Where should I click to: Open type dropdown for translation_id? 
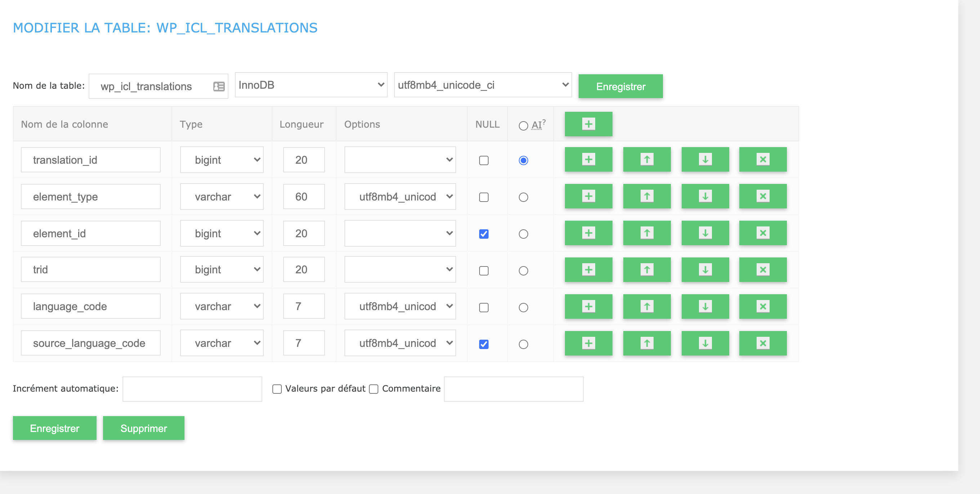pyautogui.click(x=222, y=160)
